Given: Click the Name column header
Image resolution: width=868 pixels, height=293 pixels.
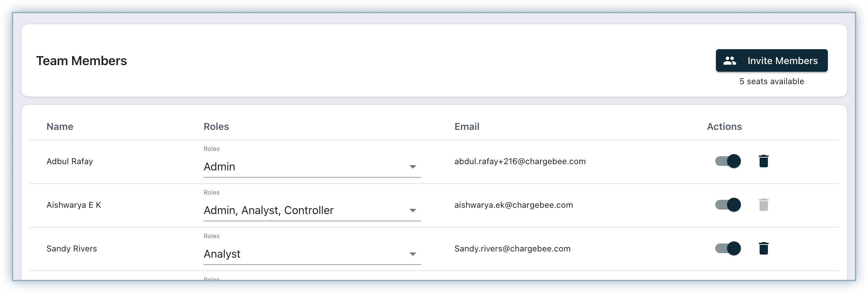Looking at the screenshot, I should (x=60, y=127).
